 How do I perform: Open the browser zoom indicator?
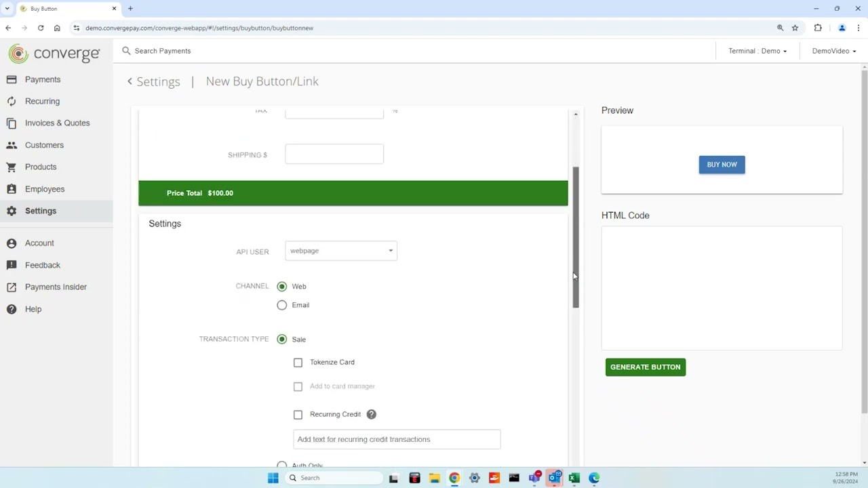pyautogui.click(x=780, y=28)
